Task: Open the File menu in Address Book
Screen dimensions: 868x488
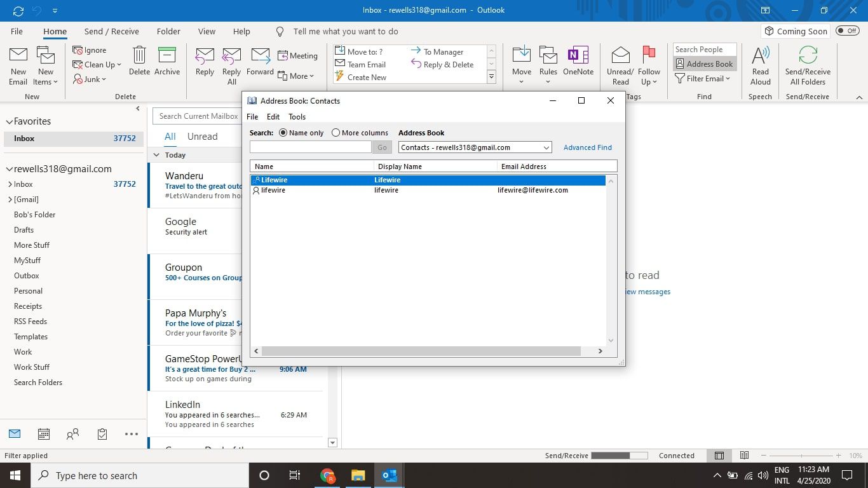Action: 252,117
